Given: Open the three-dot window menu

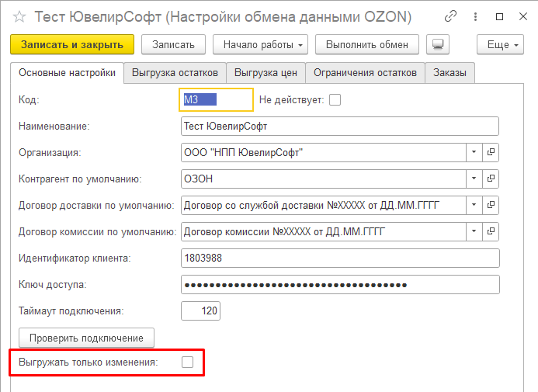Looking at the screenshot, I should tap(475, 16).
